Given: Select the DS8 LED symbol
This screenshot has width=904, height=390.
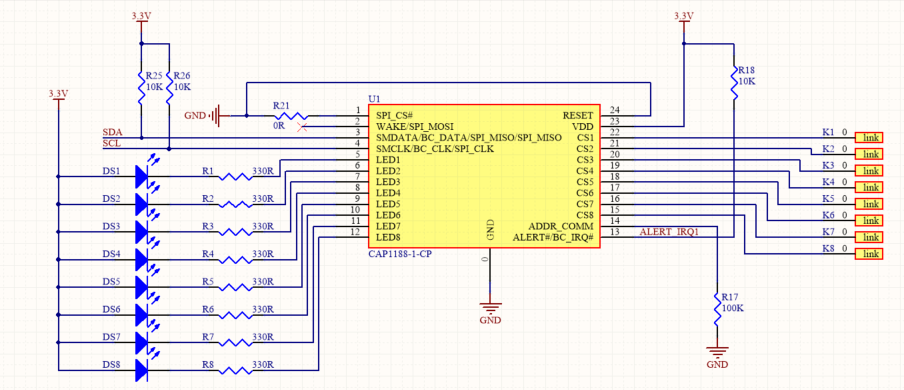Looking at the screenshot, I should coord(144,370).
